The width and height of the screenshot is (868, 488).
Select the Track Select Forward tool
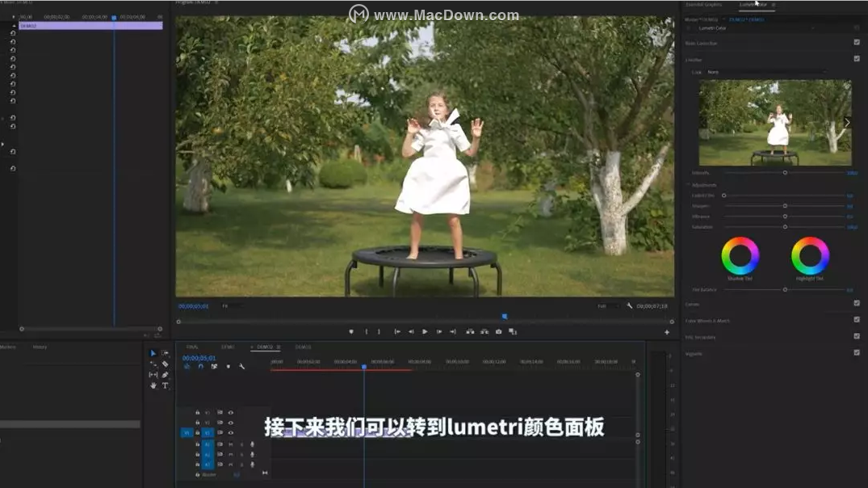tap(165, 353)
